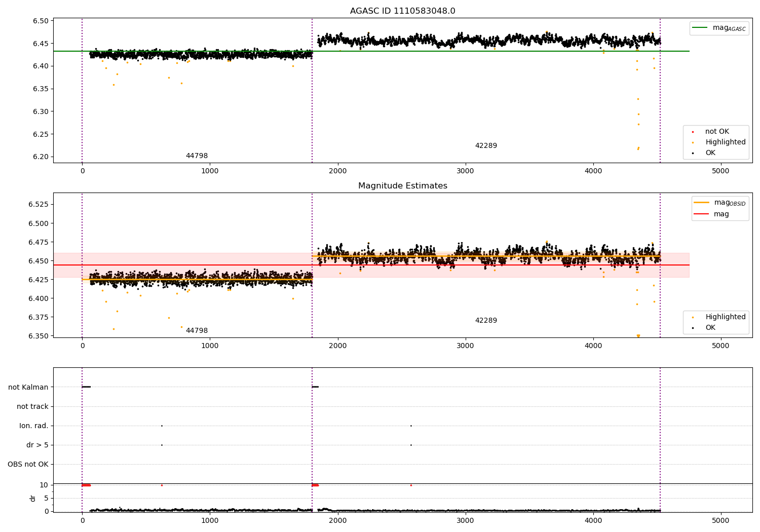Viewport: 760px width, 532px height.
Task: Click the '42289' label in the top plot
Action: [486, 146]
